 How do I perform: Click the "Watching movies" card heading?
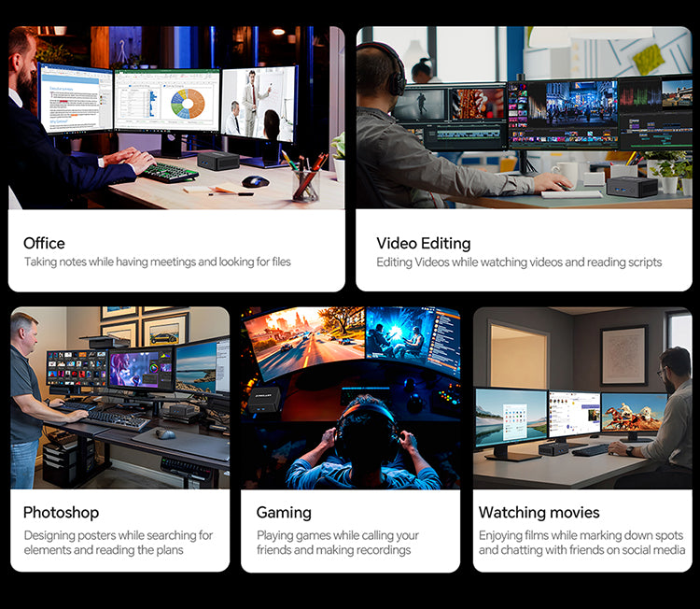point(539,512)
